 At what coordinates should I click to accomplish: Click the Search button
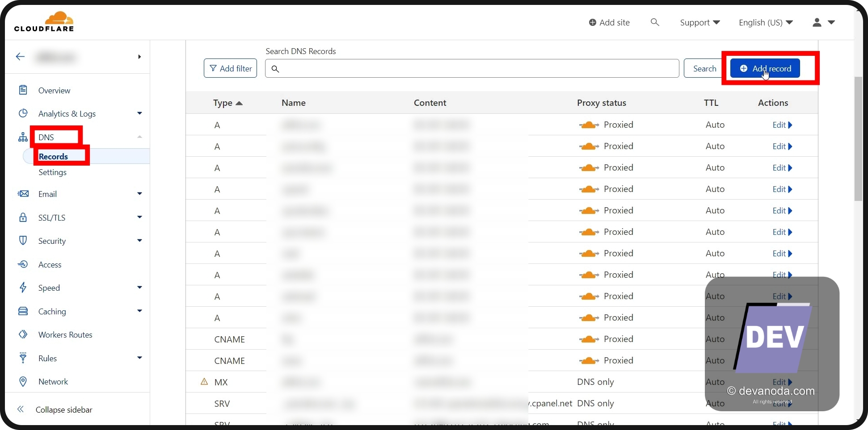click(x=704, y=68)
